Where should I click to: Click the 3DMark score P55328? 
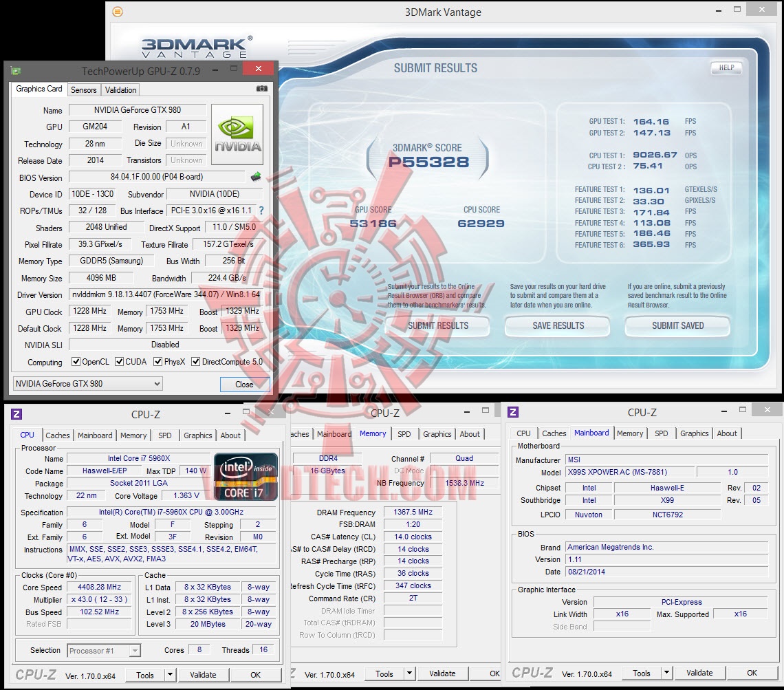(429, 162)
